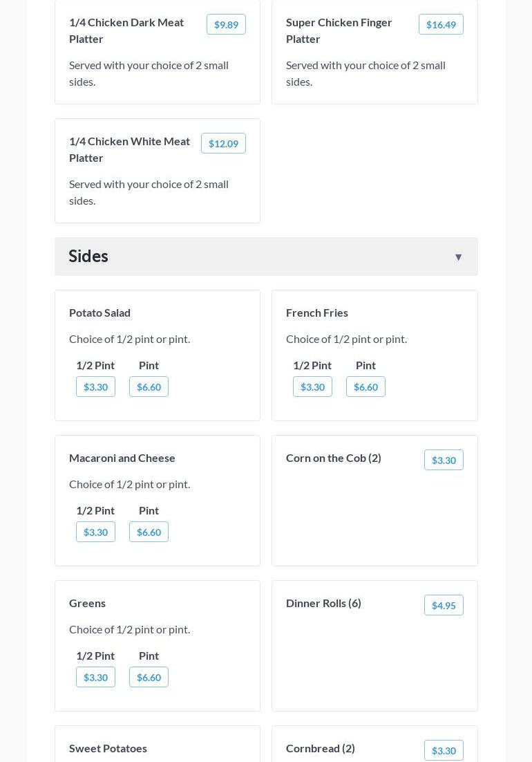Screen dimensions: 532x762
Task: Choose Macaroni and Cheese Pint price
Action: pos(149,532)
